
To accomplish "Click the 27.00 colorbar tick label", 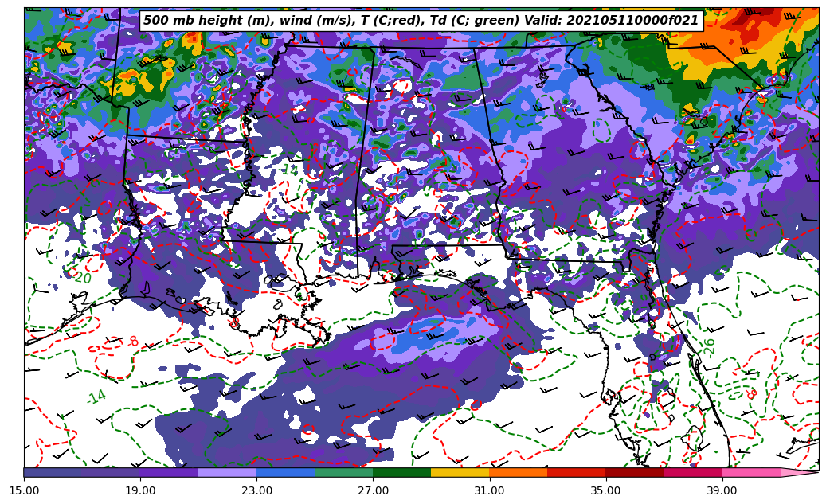I will pyautogui.click(x=373, y=490).
